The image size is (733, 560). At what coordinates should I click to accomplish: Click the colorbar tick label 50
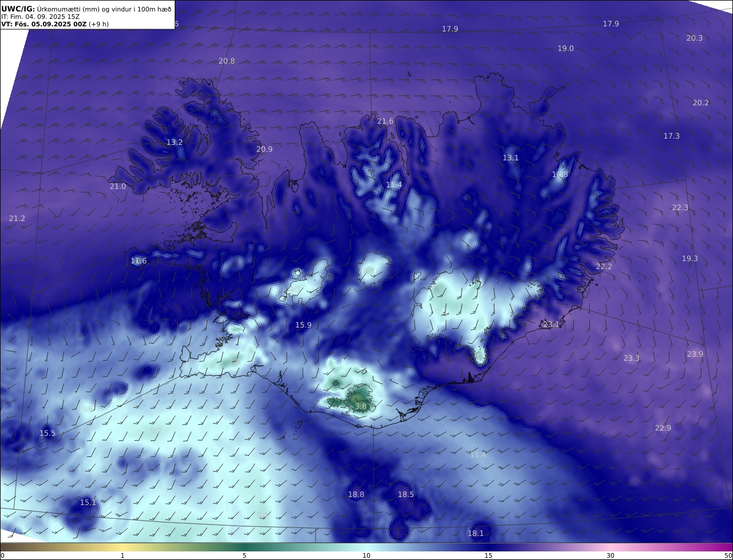click(x=728, y=555)
